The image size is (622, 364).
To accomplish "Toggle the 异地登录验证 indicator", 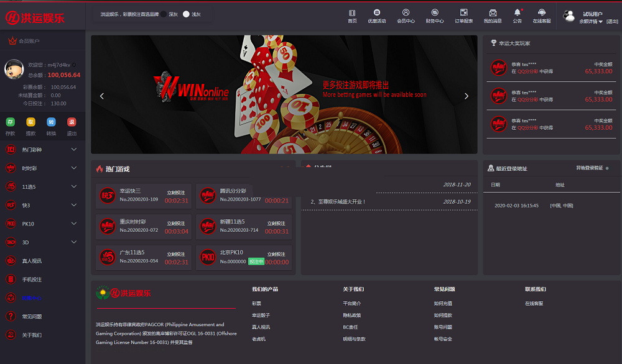I will [607, 168].
